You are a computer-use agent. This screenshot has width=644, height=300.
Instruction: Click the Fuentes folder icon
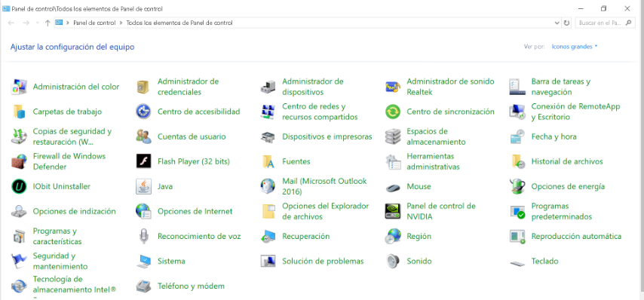click(x=268, y=162)
